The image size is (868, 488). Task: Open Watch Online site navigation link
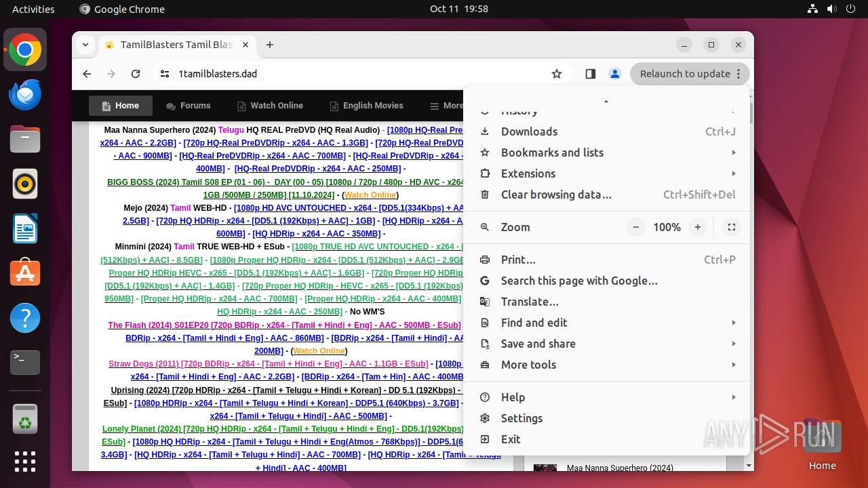[270, 106]
